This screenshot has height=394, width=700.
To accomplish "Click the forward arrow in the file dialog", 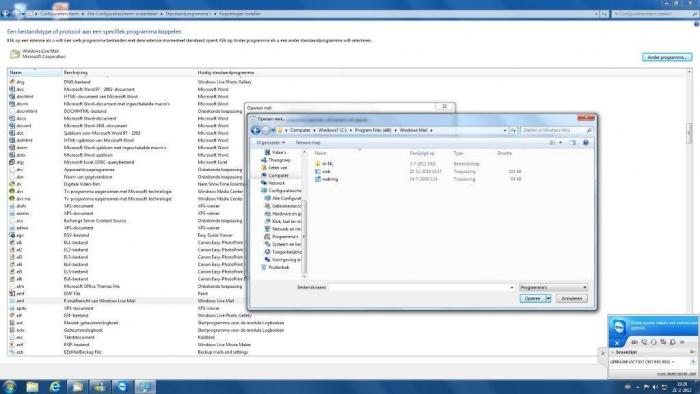I will point(266,130).
